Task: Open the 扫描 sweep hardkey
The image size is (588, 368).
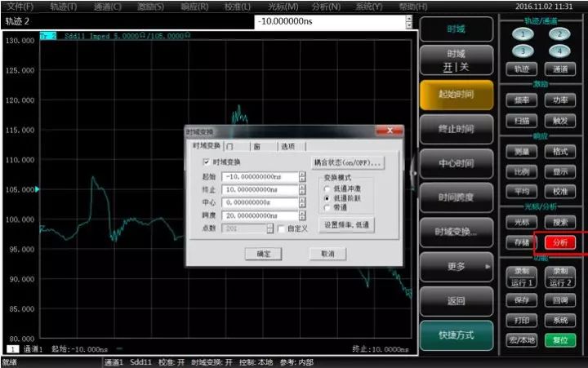Action: coord(522,121)
